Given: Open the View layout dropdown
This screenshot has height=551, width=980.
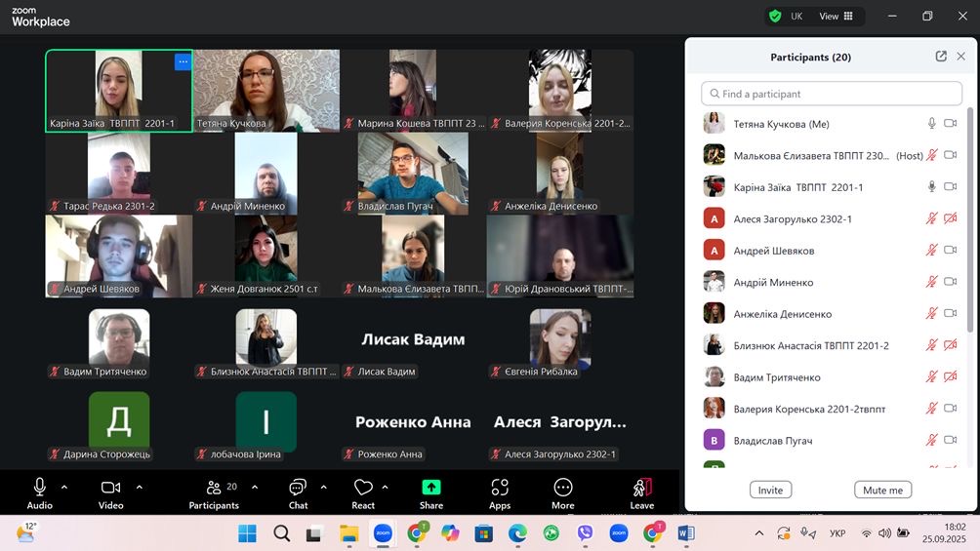Looking at the screenshot, I should coord(836,16).
